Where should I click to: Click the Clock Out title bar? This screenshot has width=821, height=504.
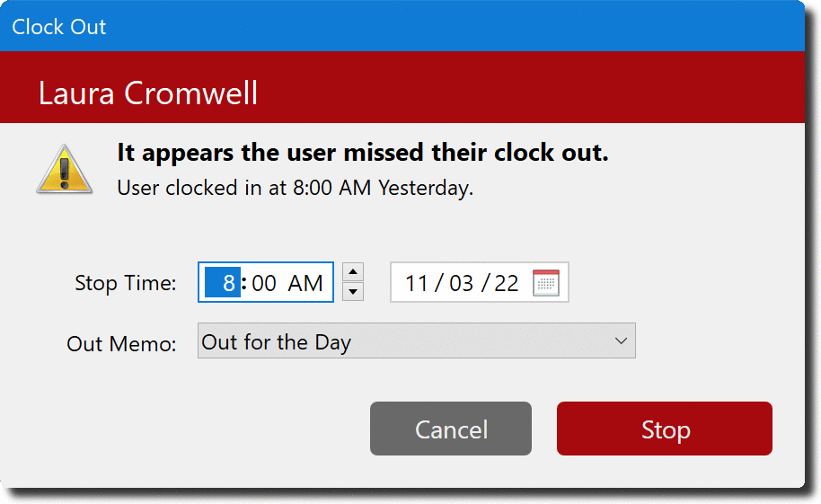point(402,26)
